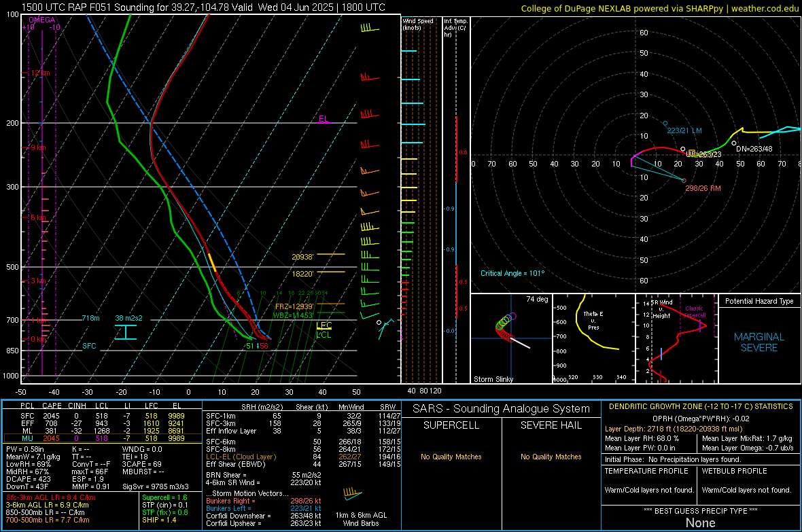Click 'Initial Phase: No Precipitation layers found.'
Image resolution: width=802 pixels, height=532 pixels.
pos(673,459)
